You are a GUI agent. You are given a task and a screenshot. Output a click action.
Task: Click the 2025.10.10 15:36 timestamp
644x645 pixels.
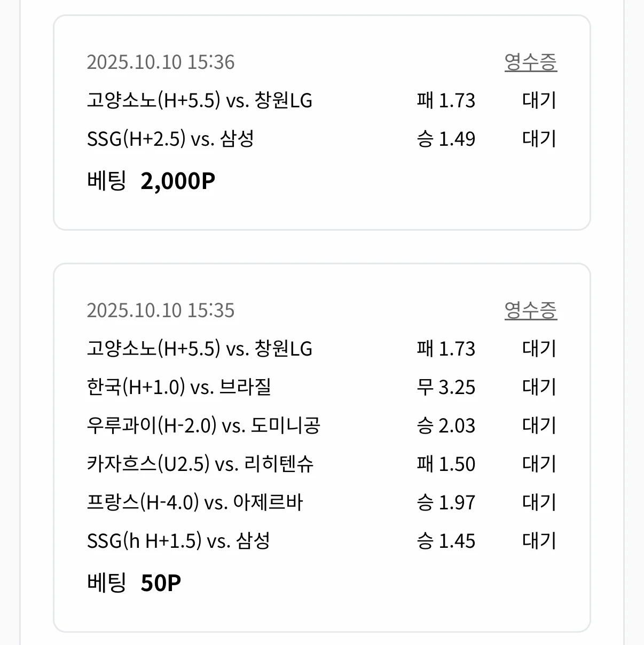click(160, 62)
